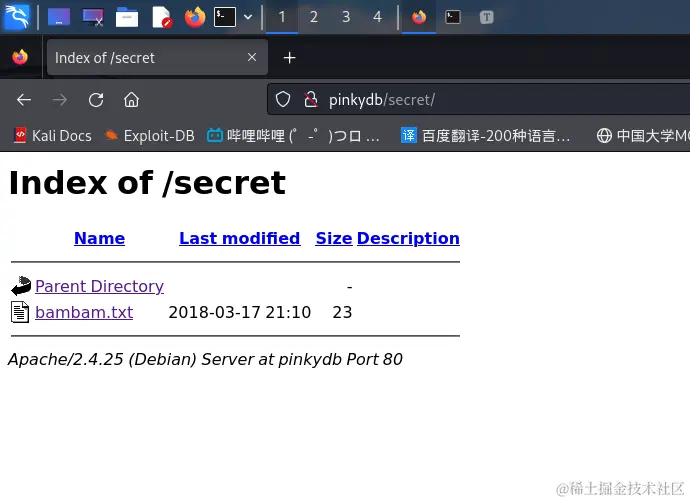Sort listing by Last modified
This screenshot has width=690, height=502.
point(239,238)
